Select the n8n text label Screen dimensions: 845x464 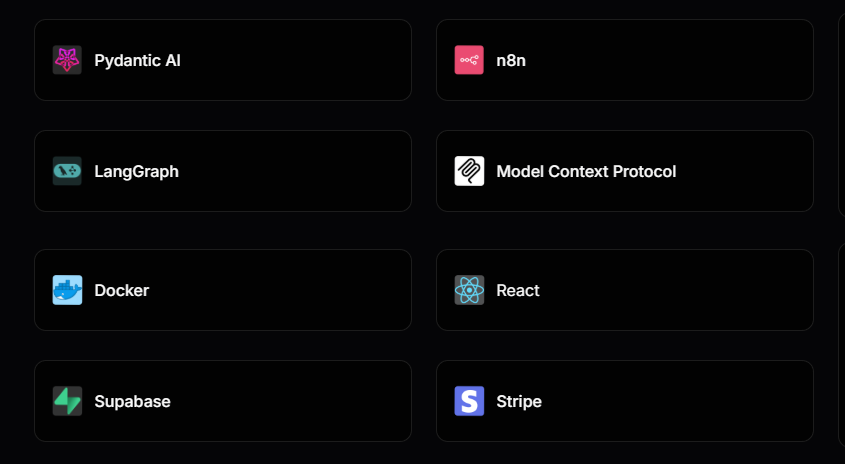click(x=511, y=60)
